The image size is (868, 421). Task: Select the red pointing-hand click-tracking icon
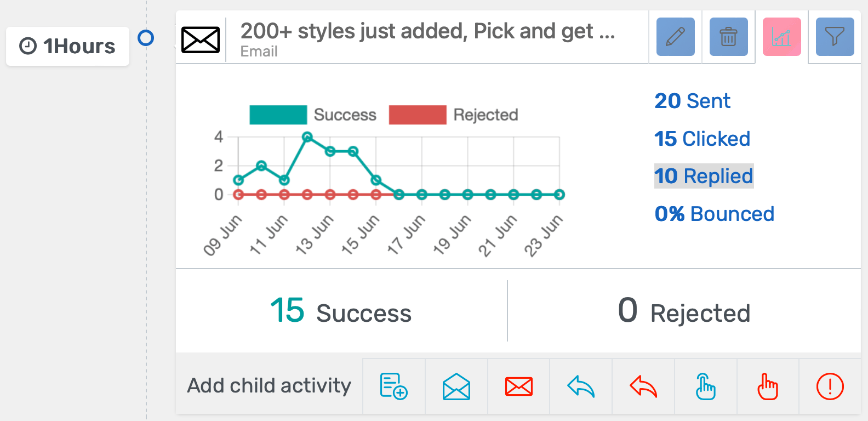(x=768, y=386)
